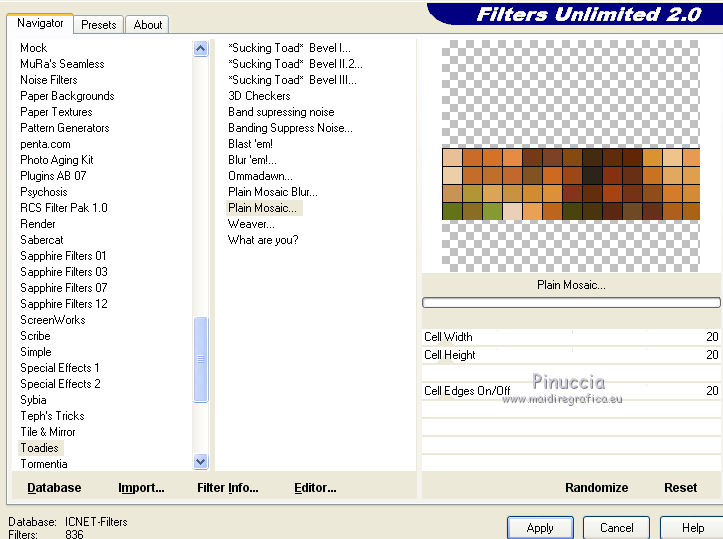Choose Blur 'em!... filter
This screenshot has height=539, width=723.
pos(252,160)
